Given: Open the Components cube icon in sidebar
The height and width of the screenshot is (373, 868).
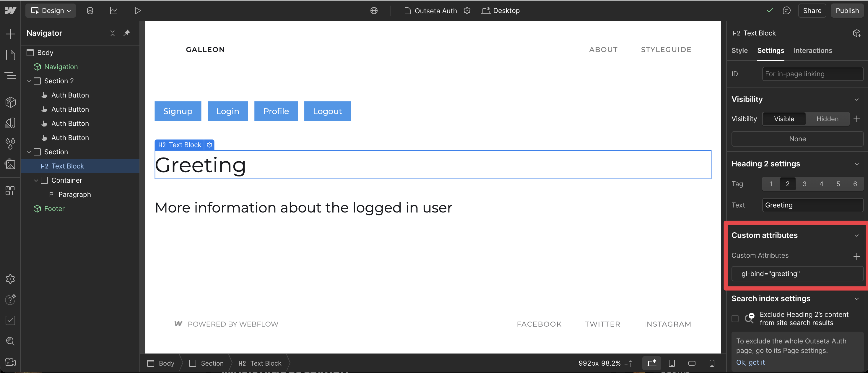Looking at the screenshot, I should (x=10, y=102).
